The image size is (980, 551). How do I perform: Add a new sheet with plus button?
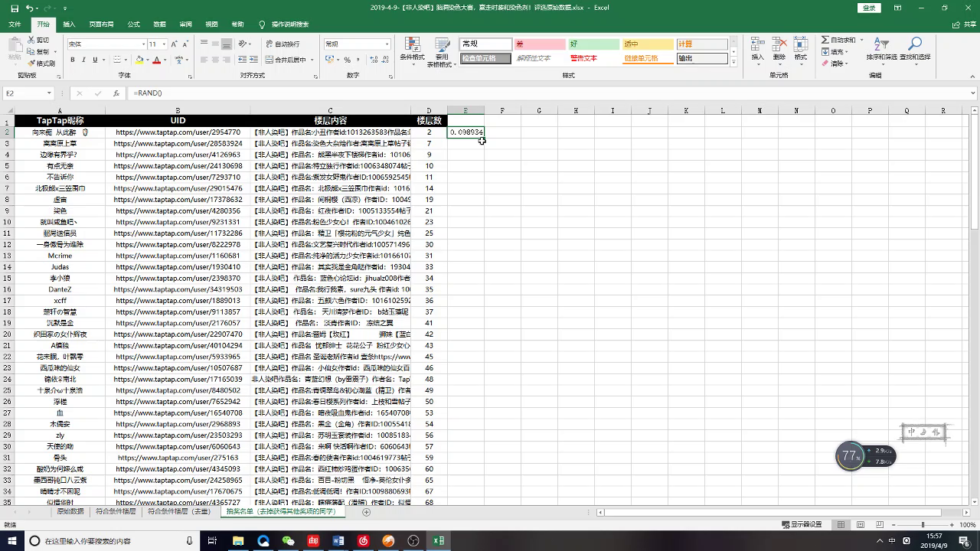(366, 512)
